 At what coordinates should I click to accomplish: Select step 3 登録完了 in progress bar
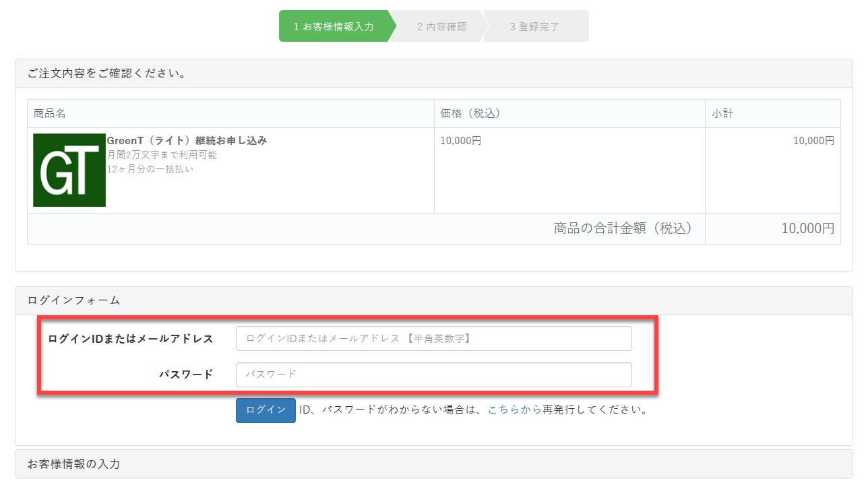534,27
